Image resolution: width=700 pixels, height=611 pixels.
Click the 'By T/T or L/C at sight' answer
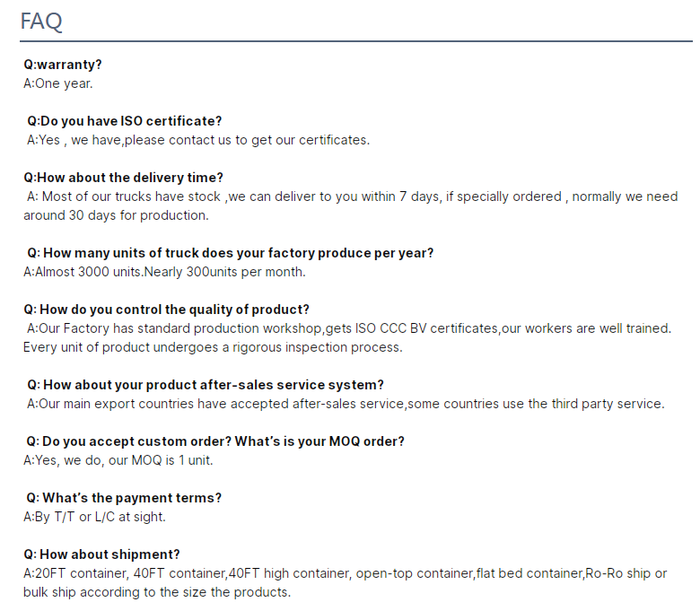pos(94,517)
